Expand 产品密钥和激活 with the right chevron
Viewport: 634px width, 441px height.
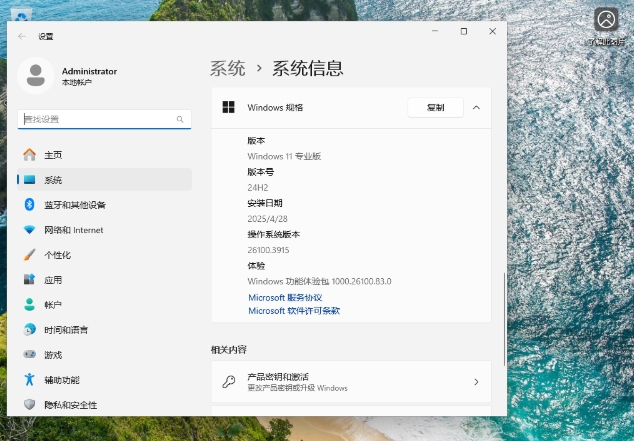click(476, 382)
